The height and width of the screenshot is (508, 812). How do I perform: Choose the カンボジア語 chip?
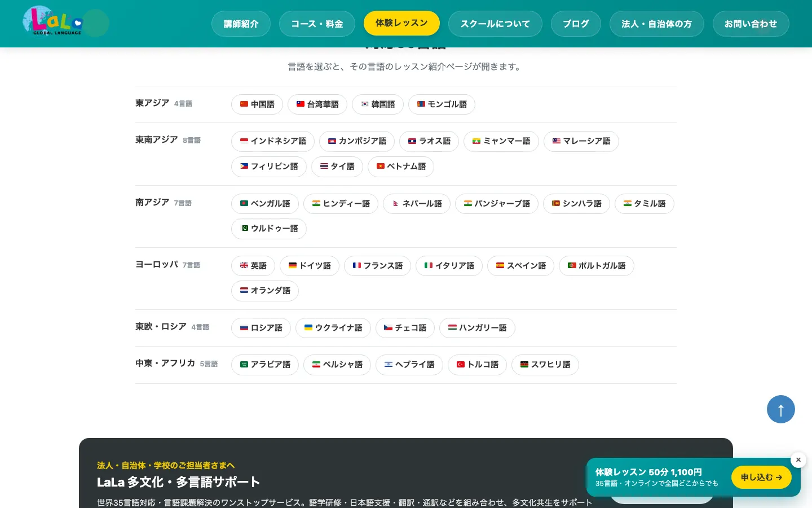tap(357, 141)
